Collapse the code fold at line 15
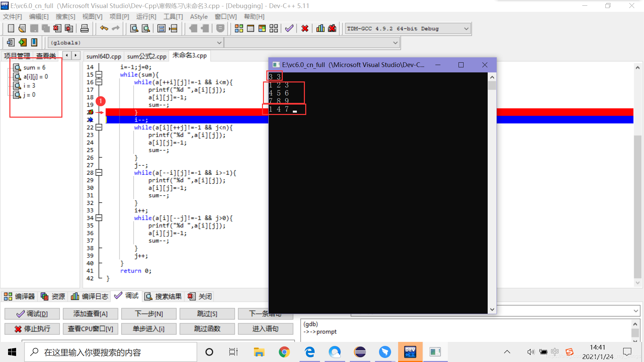This screenshot has height=362, width=644. [99, 74]
